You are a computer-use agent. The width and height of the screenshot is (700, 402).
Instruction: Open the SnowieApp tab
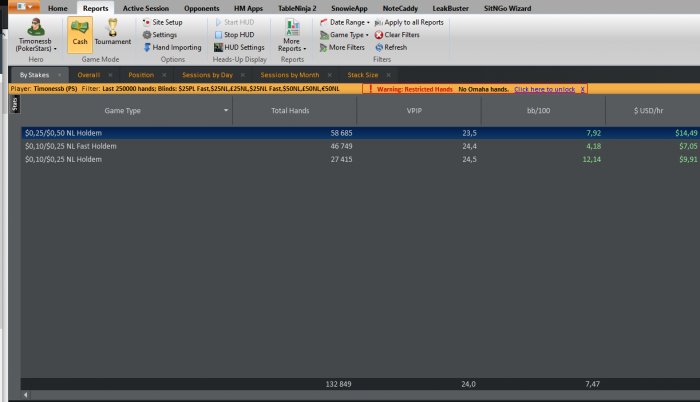(x=349, y=8)
